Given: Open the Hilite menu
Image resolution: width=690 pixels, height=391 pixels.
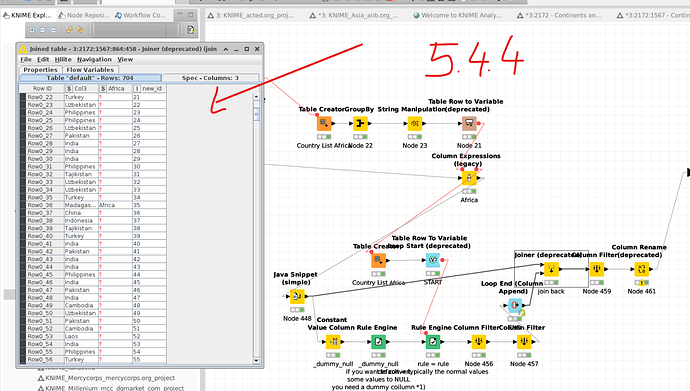Looking at the screenshot, I should coord(63,59).
